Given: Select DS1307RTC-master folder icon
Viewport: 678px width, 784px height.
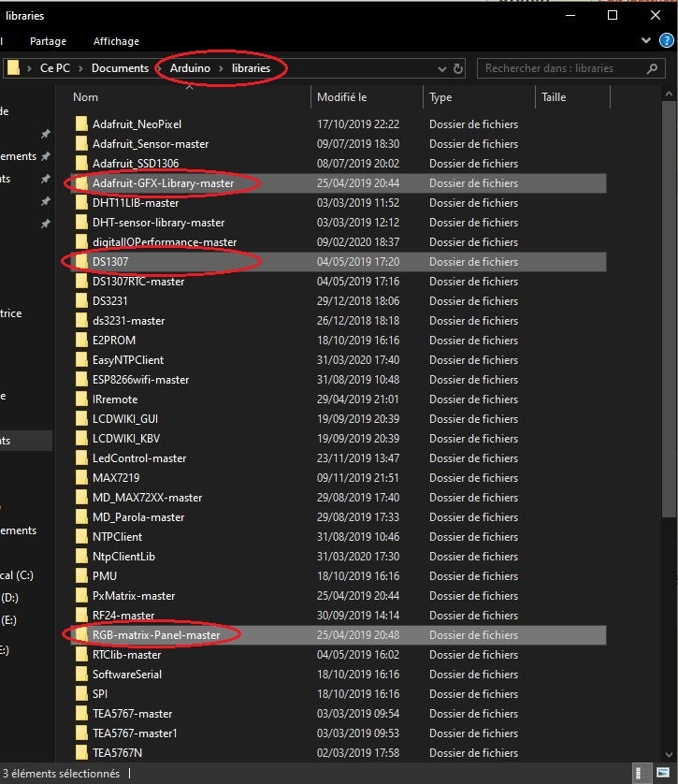Looking at the screenshot, I should pyautogui.click(x=81, y=281).
